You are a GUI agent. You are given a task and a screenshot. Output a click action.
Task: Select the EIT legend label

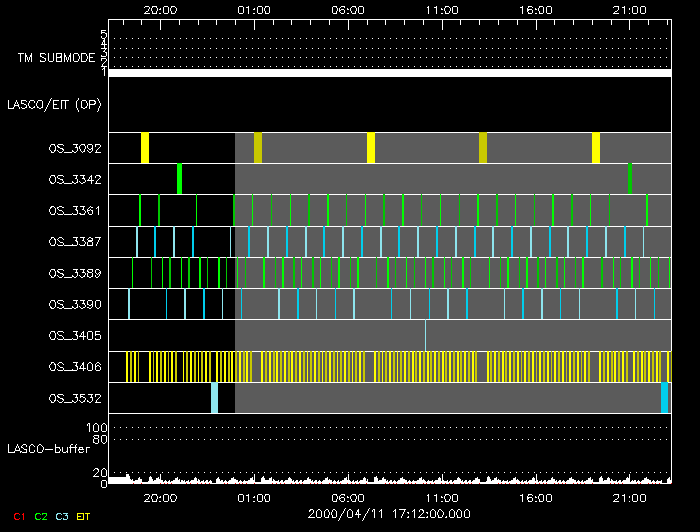(x=84, y=516)
